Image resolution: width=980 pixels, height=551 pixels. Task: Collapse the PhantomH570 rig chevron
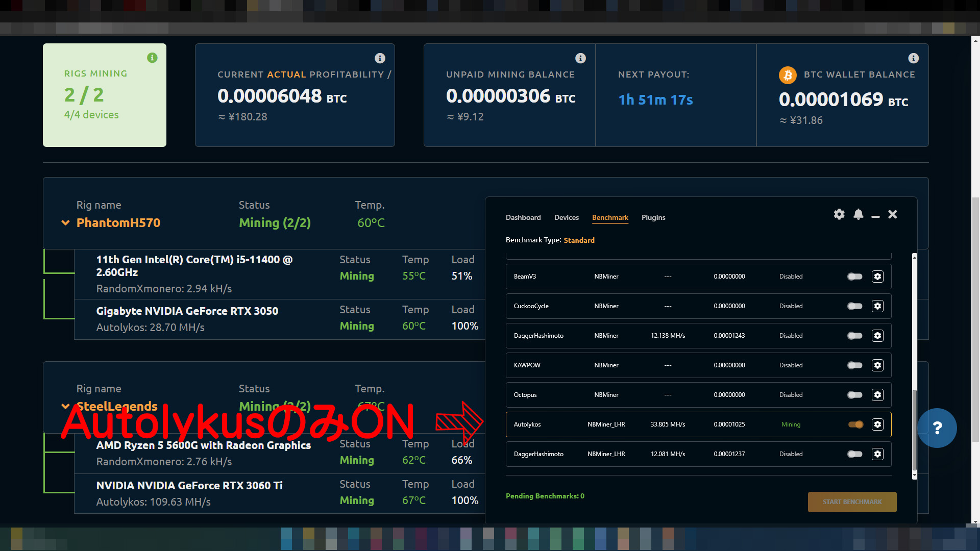[65, 223]
